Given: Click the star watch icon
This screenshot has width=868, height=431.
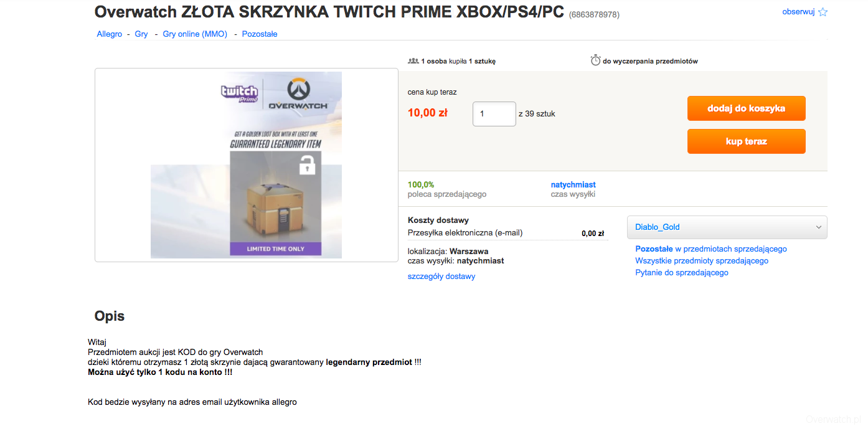Looking at the screenshot, I should (x=823, y=12).
